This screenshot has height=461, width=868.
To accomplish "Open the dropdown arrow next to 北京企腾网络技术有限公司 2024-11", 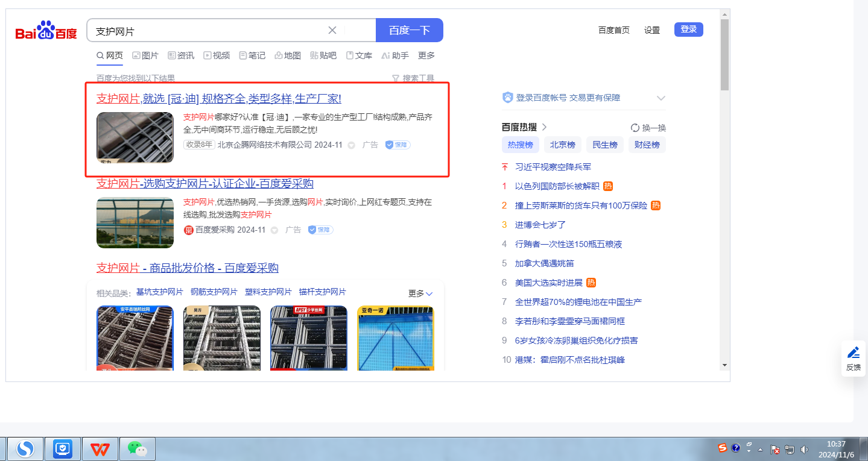I will 352,145.
